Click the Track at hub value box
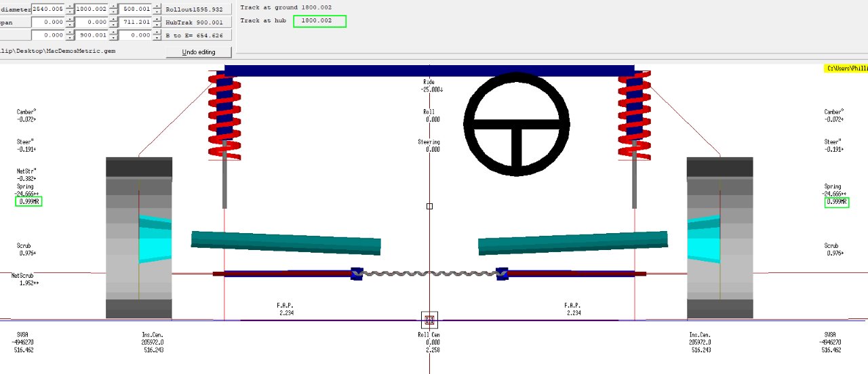Image resolution: width=868 pixels, height=374 pixels. 319,21
